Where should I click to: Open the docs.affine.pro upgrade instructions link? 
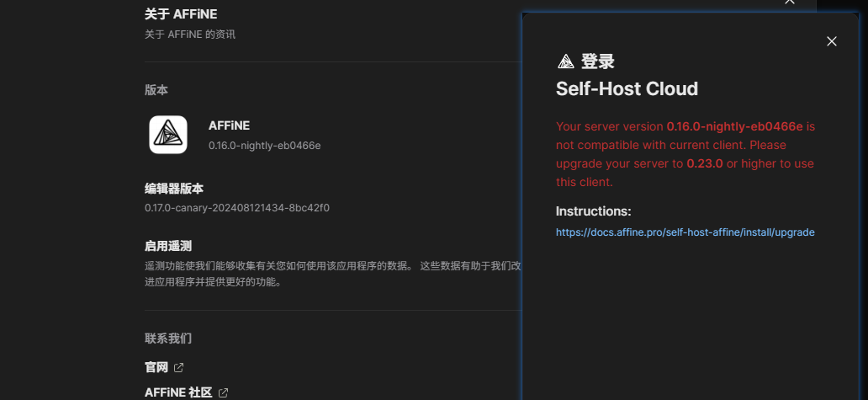685,232
